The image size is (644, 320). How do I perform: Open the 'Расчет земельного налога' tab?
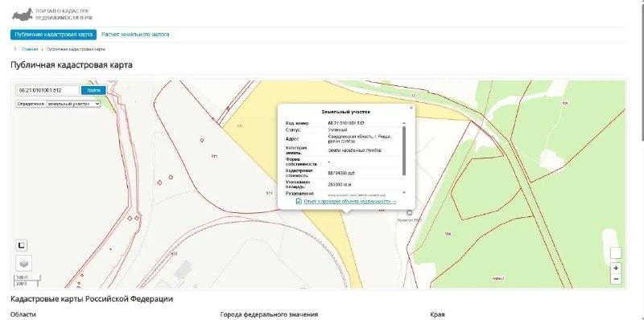(x=135, y=35)
